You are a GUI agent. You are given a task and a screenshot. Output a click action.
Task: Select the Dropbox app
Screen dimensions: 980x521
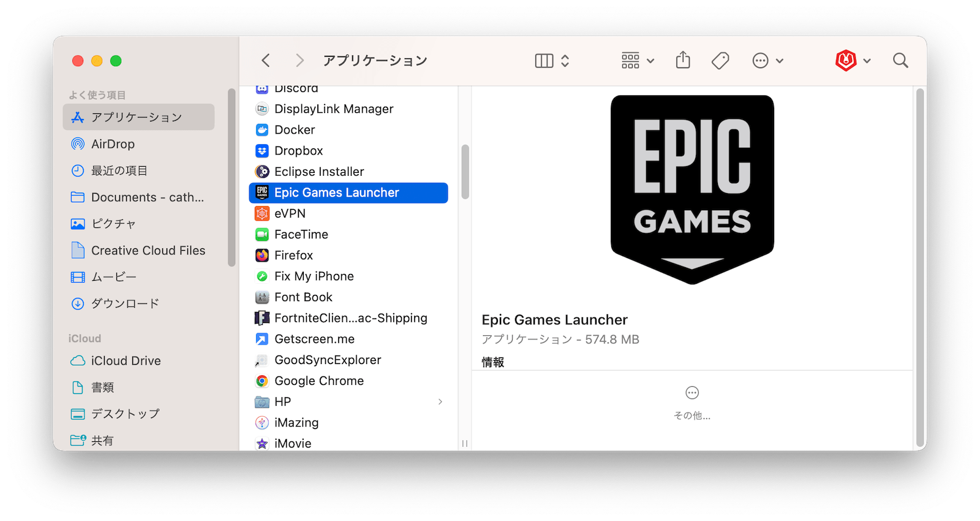pyautogui.click(x=349, y=151)
